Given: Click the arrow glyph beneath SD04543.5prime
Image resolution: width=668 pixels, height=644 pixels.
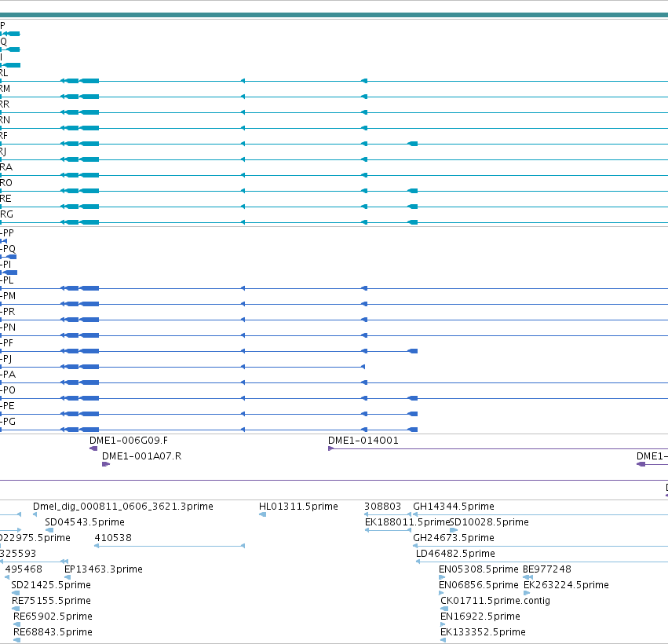Looking at the screenshot, I should click(49, 530).
